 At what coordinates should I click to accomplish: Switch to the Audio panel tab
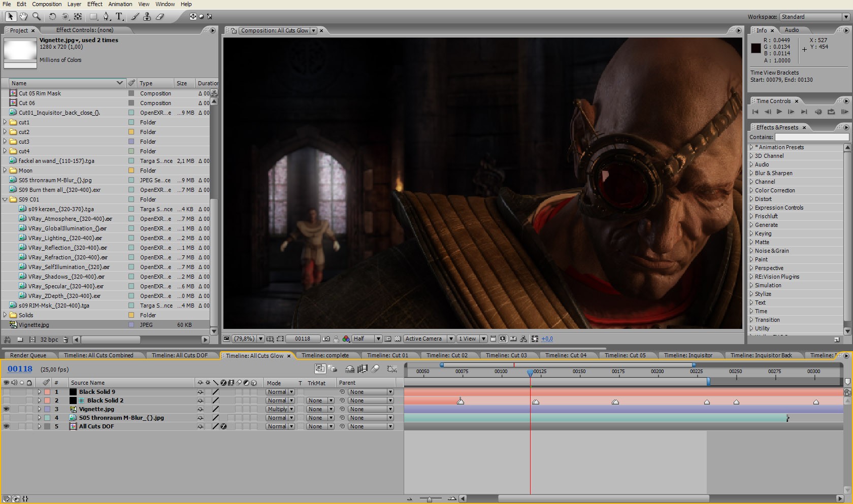click(792, 30)
